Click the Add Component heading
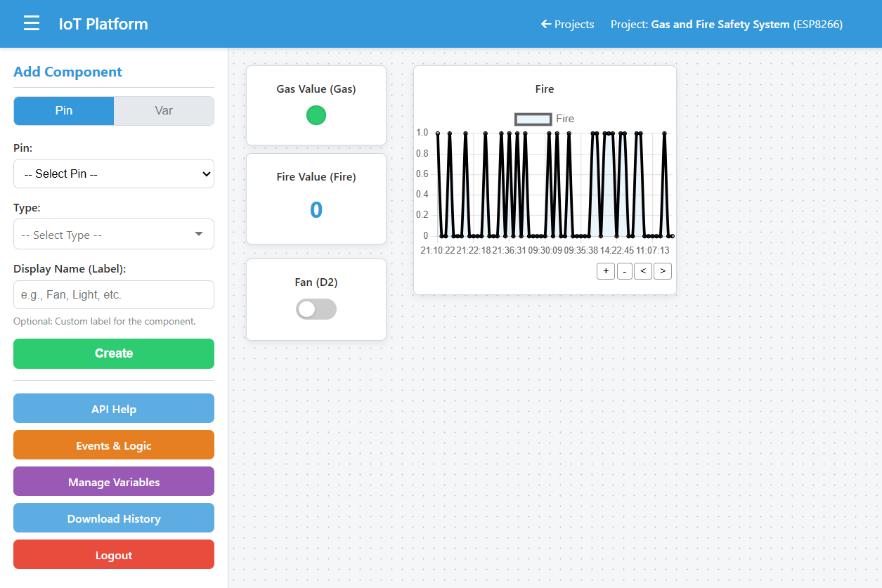Viewport: 882px width, 588px height. tap(67, 72)
